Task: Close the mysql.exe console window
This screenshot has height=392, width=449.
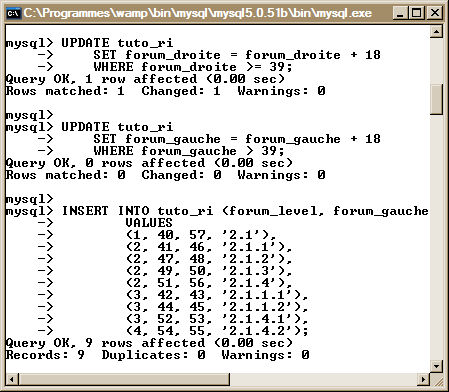Action: point(435,13)
